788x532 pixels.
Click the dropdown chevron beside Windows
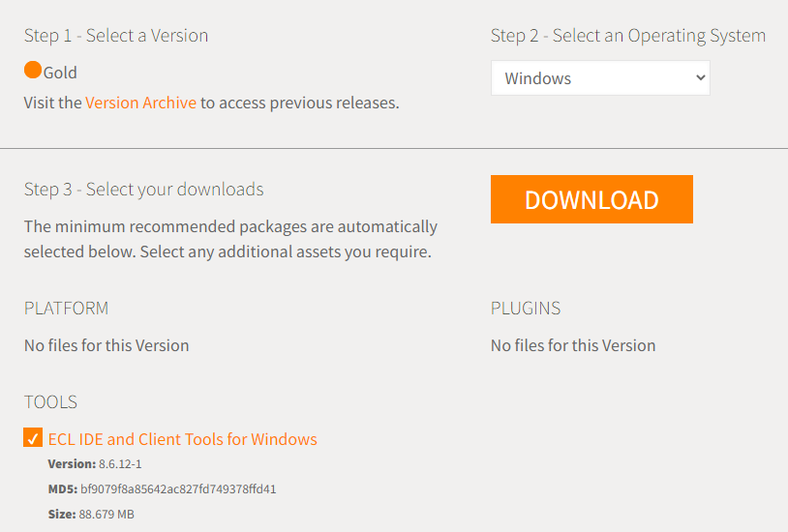[x=701, y=78]
